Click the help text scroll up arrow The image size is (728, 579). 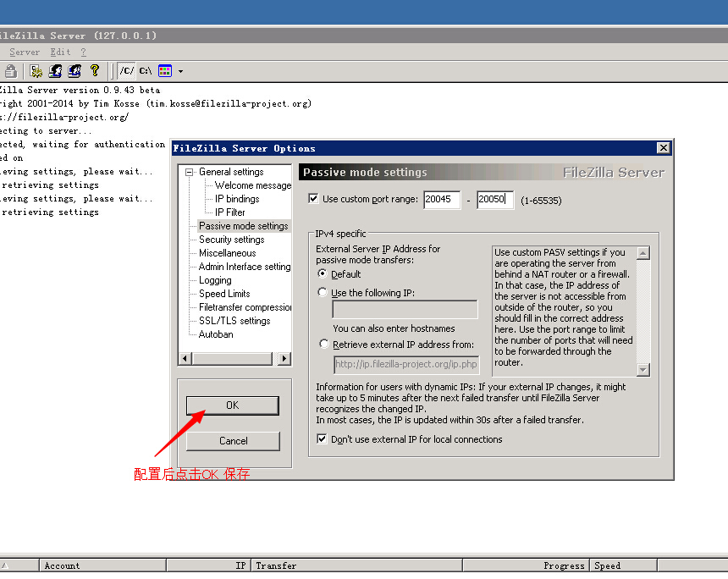pos(643,253)
